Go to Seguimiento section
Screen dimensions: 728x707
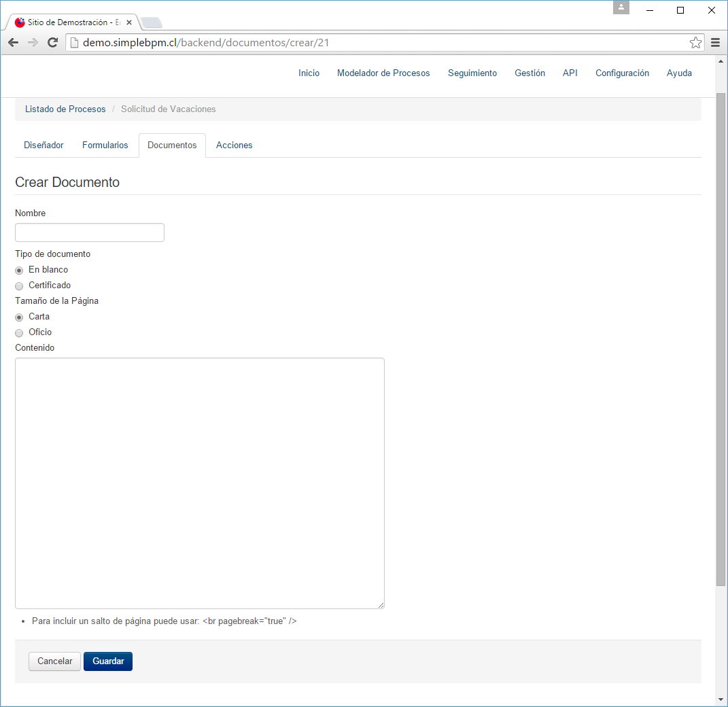pos(472,73)
